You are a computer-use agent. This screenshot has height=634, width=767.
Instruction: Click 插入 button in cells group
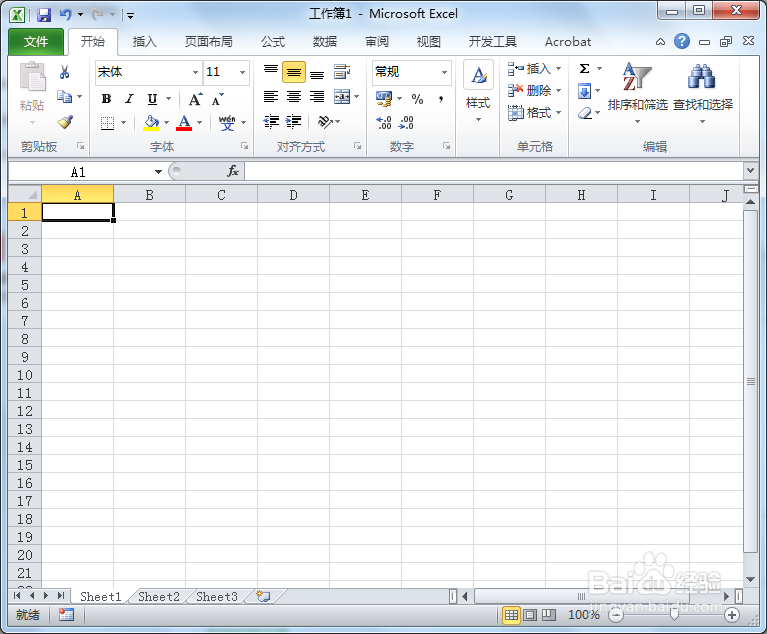(x=534, y=68)
